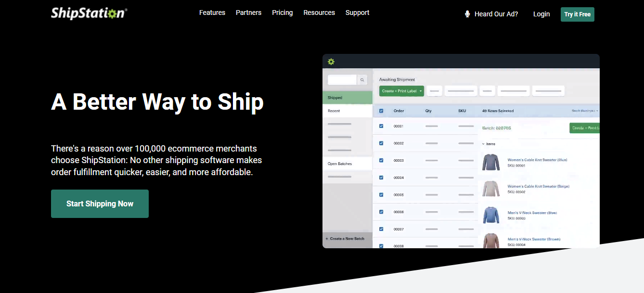Click the 49 Rows Selected text
The image size is (644, 293).
pos(498,111)
